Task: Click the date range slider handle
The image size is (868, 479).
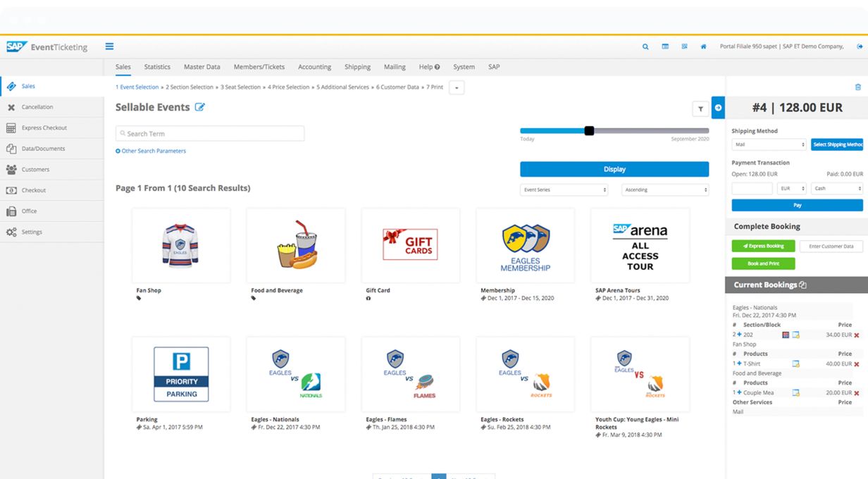Action: coord(589,131)
